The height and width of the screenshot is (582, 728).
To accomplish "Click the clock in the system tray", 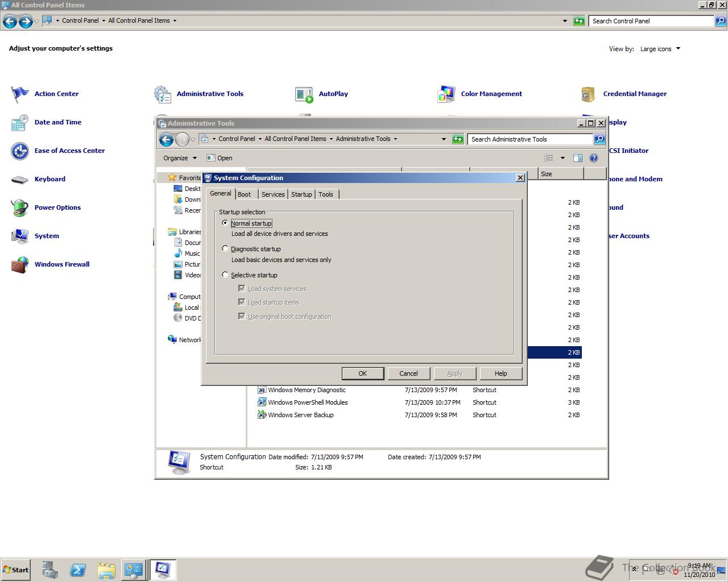I will coord(700,570).
